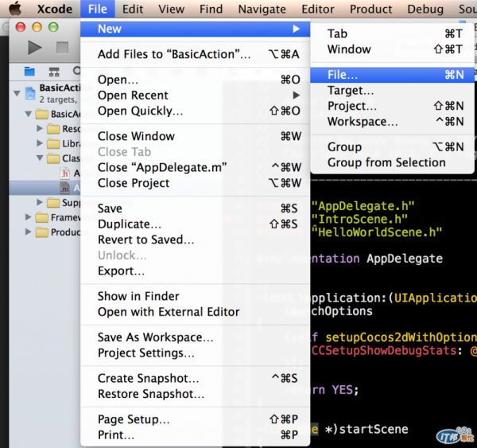Open the Edit menu

pyautogui.click(x=133, y=9)
